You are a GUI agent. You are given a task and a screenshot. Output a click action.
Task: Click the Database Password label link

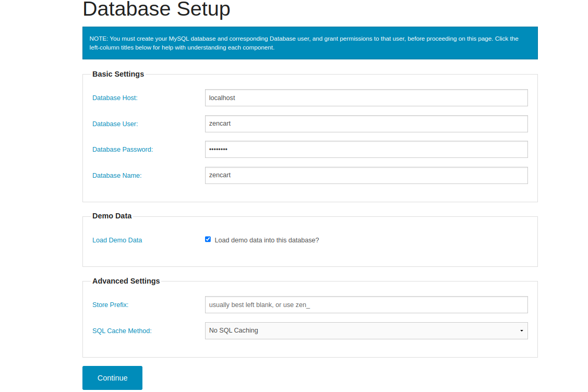(x=123, y=150)
